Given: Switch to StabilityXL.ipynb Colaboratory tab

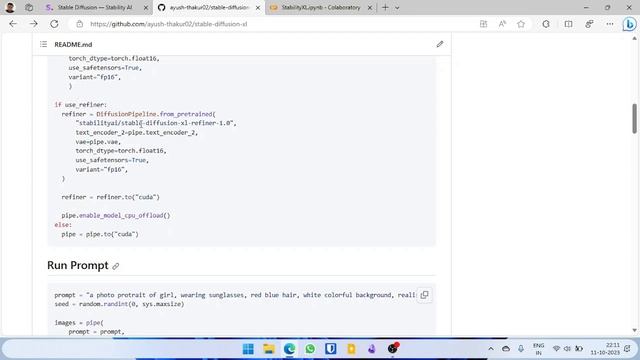Looking at the screenshot, I should [x=321, y=7].
